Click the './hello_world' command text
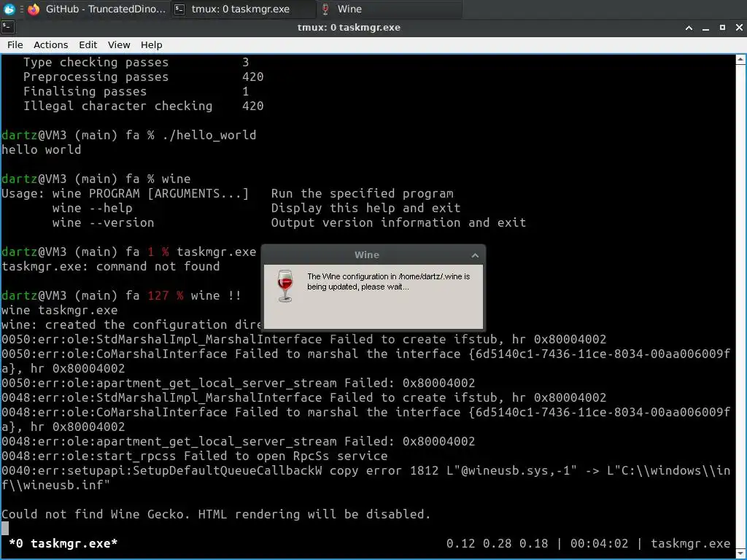This screenshot has width=747, height=560. coord(209,135)
